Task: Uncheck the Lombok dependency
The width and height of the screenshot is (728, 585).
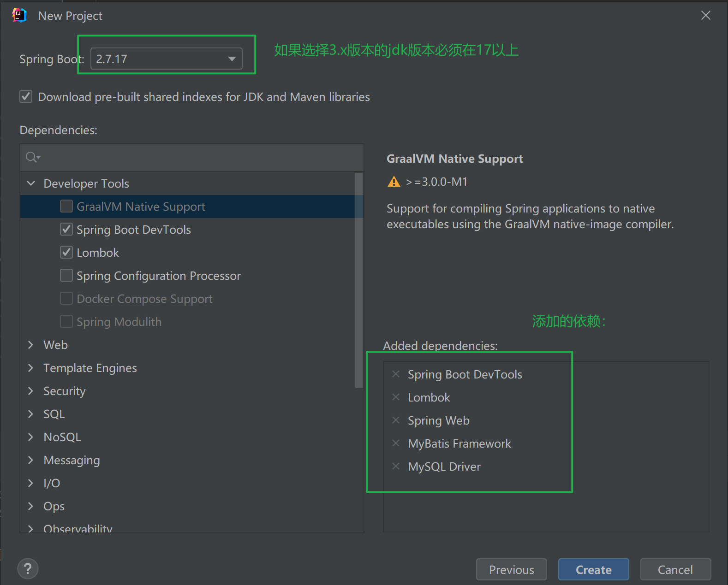Action: [x=66, y=252]
